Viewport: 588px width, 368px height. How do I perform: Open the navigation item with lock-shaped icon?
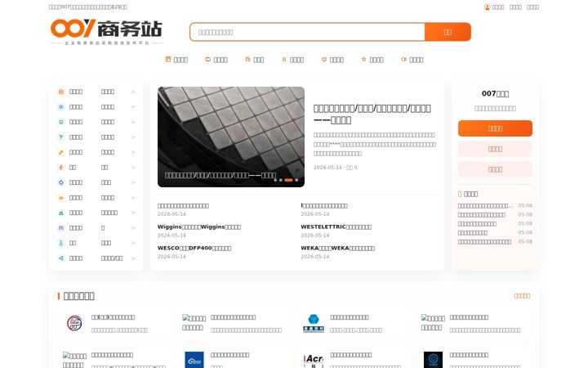(292, 60)
